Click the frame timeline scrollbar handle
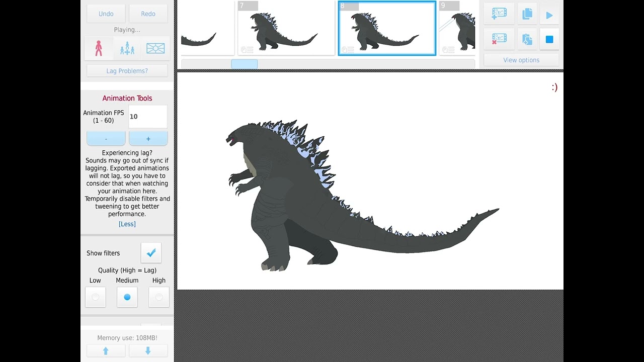This screenshot has height=362, width=644. (x=245, y=64)
